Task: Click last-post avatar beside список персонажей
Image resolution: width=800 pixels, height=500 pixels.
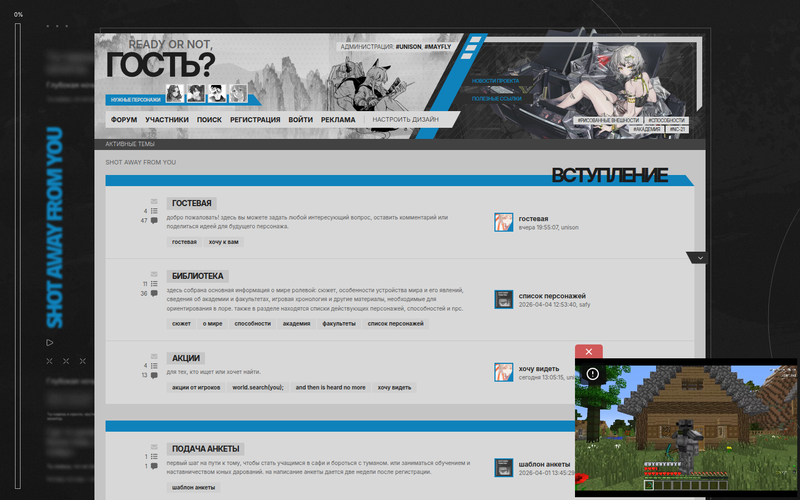Action: click(504, 300)
